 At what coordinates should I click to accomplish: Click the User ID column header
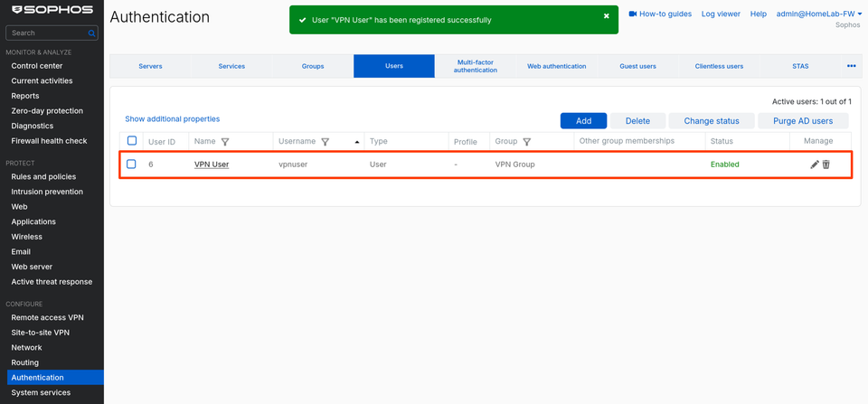tap(162, 142)
